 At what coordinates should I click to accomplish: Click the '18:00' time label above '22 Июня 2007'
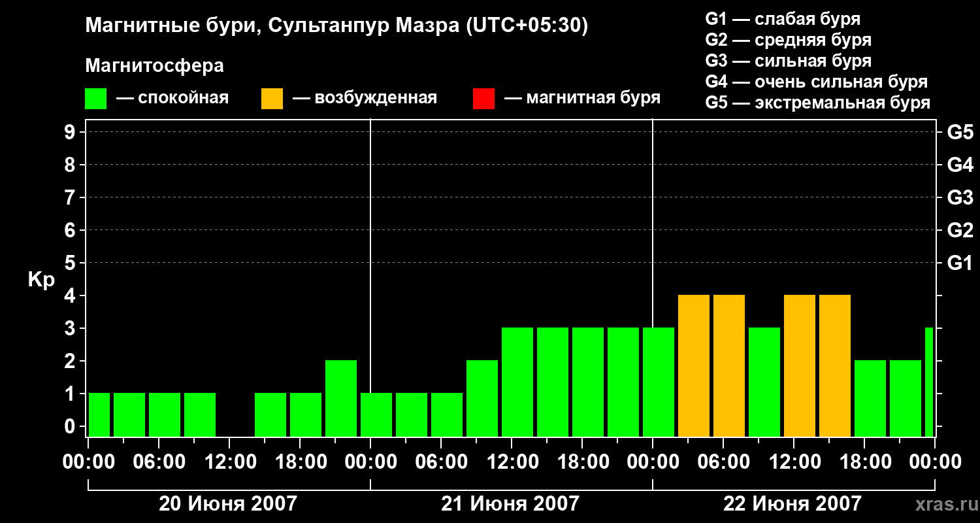point(864,462)
